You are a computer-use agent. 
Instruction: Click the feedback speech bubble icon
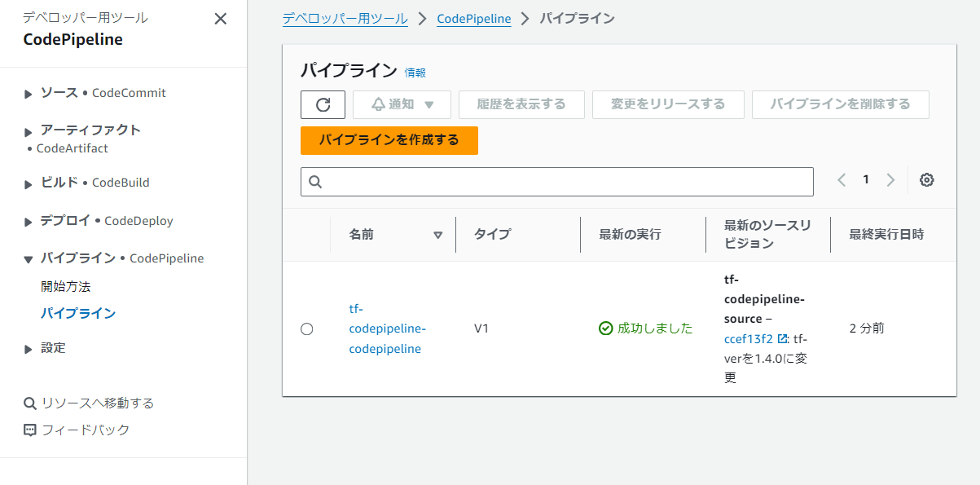point(30,430)
